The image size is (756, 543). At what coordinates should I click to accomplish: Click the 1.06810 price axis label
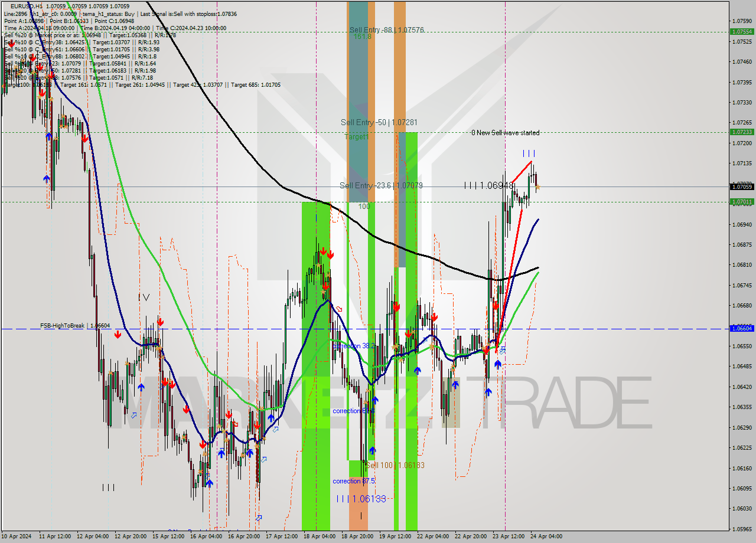[742, 265]
